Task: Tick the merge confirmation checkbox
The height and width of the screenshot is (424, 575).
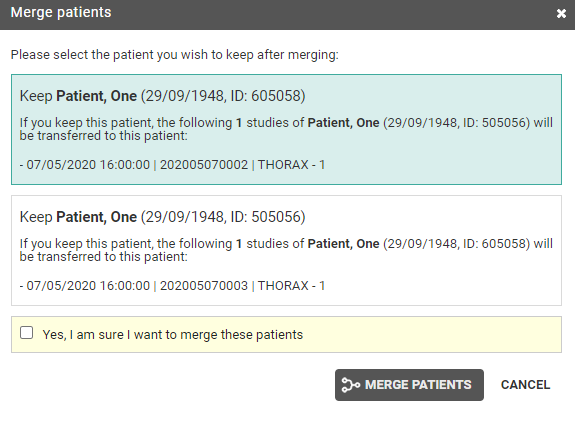Action: coord(26,333)
